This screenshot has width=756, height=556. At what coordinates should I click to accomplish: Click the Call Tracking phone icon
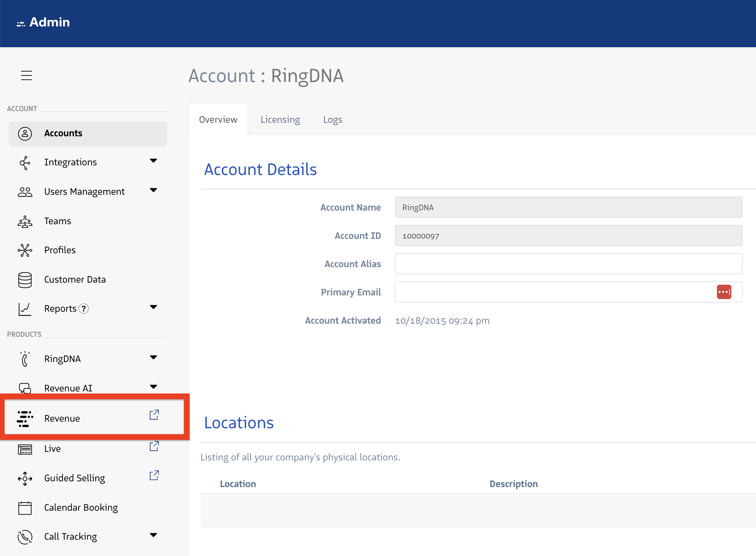pos(25,537)
